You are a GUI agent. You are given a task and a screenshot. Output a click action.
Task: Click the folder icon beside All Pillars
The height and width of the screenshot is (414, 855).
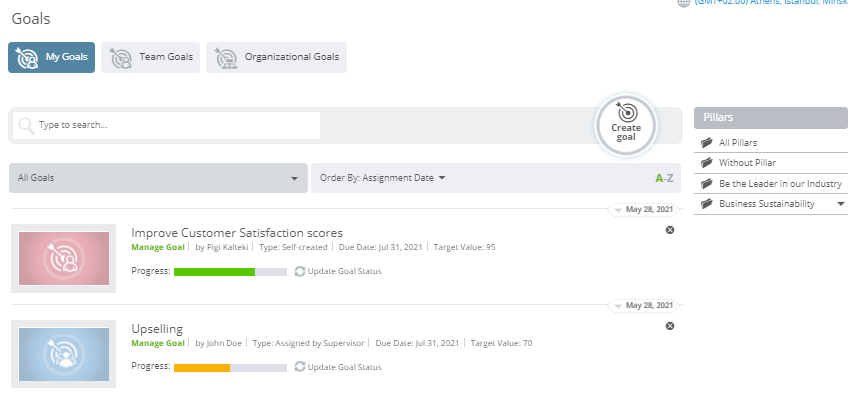pyautogui.click(x=707, y=142)
